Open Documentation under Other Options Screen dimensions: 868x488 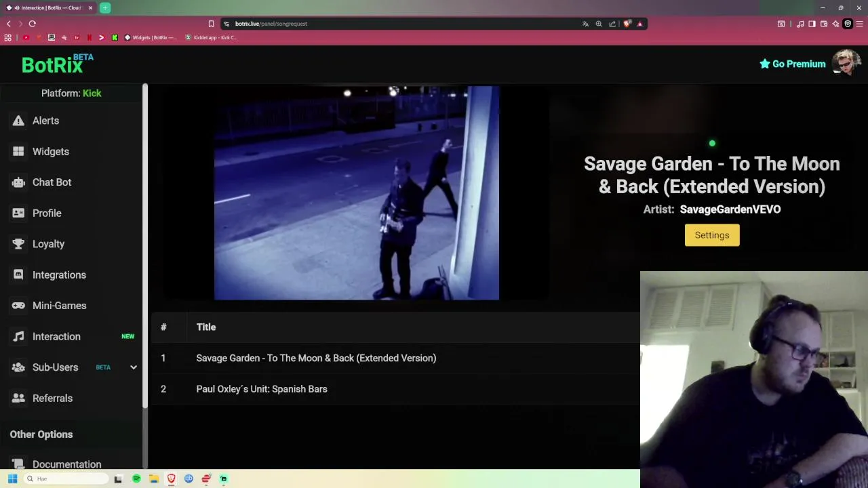click(x=66, y=464)
